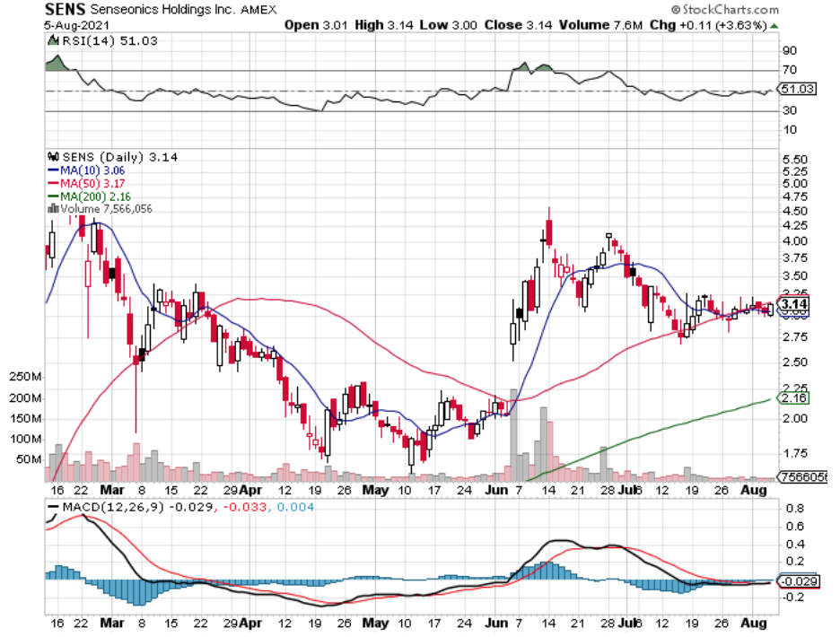Image resolution: width=840 pixels, height=637 pixels.
Task: Click the 4.50 label on the price axis
Action: (795, 211)
